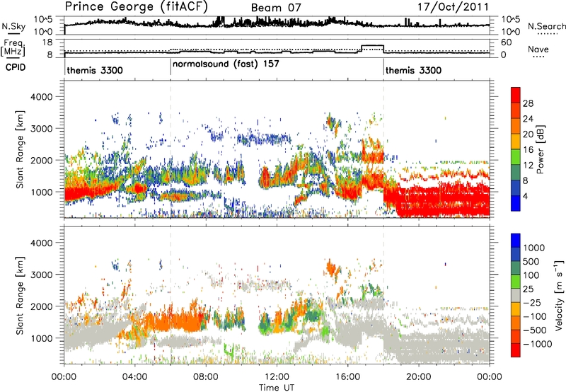566x392 pixels.
Task: Click the "28" value on power color bar
Action: pos(528,103)
